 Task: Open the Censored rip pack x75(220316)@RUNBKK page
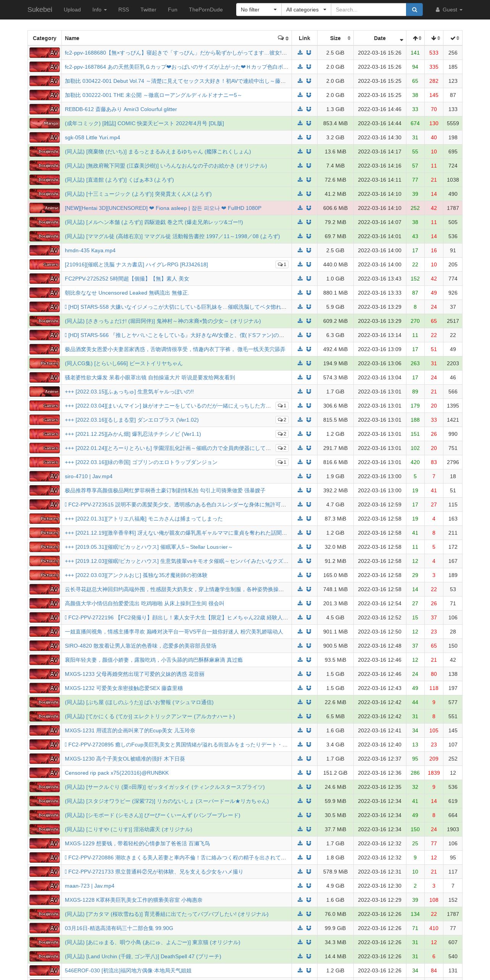pos(117,773)
